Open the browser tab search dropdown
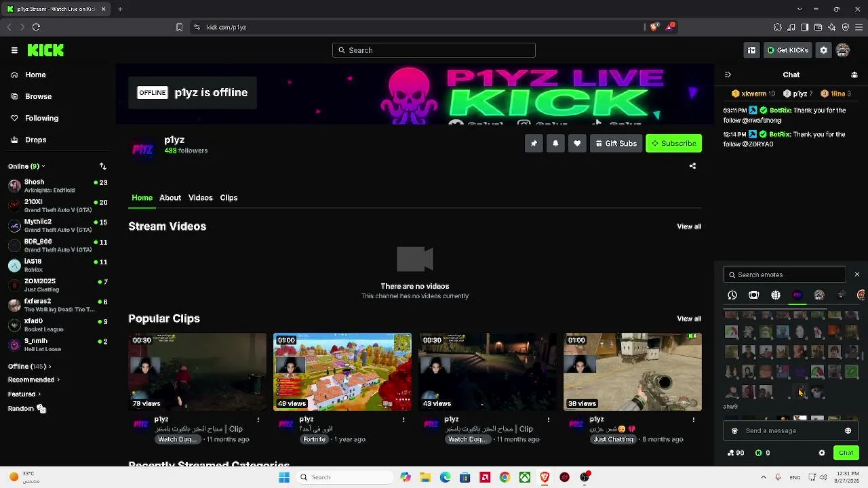 (x=800, y=9)
